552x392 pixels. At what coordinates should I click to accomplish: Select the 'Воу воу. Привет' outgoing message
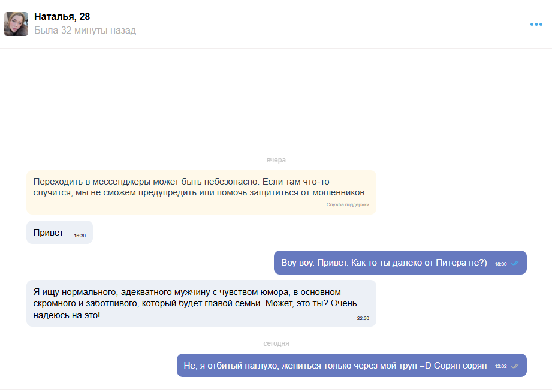coord(384,263)
